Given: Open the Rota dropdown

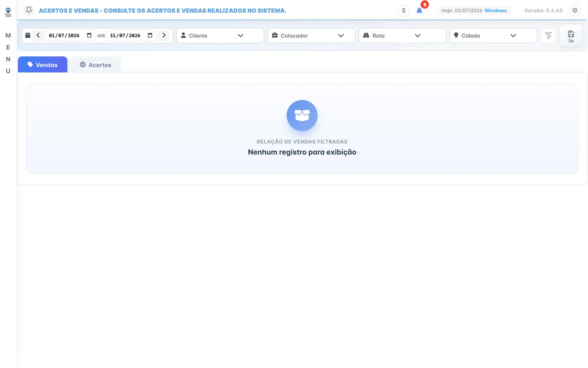Looking at the screenshot, I should [402, 36].
